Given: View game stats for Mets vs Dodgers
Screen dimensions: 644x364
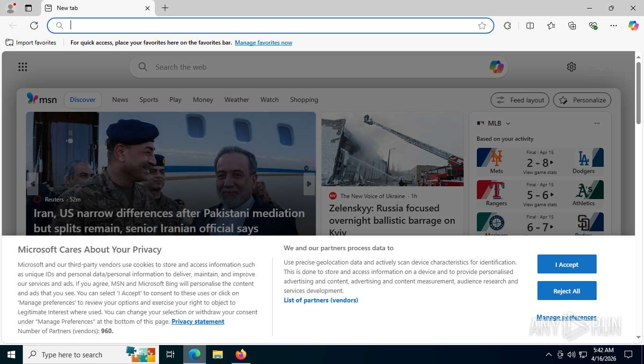Looking at the screenshot, I should point(540,173).
